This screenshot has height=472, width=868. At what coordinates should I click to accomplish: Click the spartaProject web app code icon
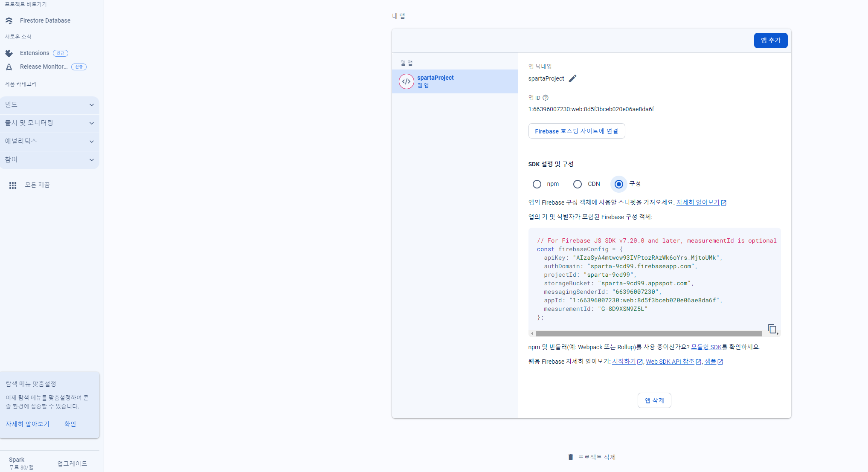pos(406,81)
